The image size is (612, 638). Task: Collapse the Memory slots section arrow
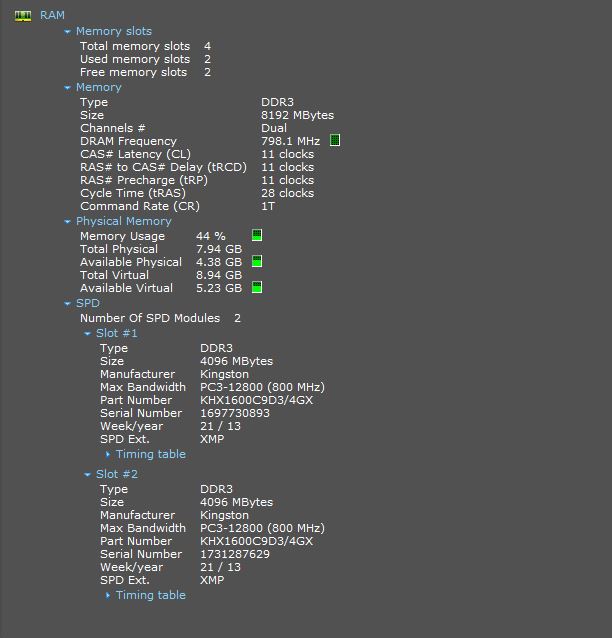68,32
